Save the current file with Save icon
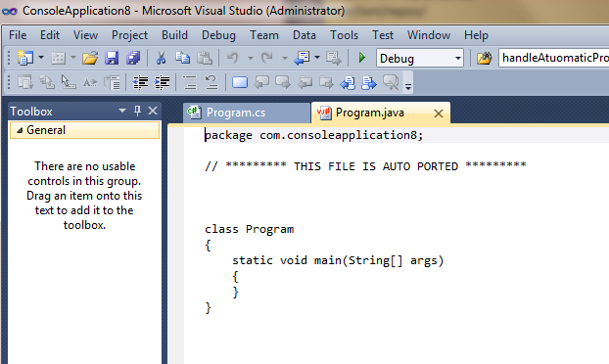Viewport: 609px width, 364px height. click(112, 58)
